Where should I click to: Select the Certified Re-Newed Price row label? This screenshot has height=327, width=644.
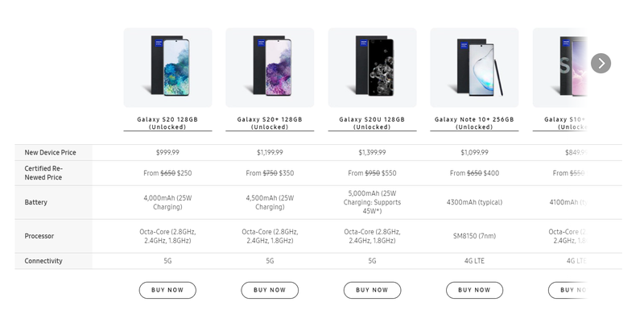coord(43,172)
